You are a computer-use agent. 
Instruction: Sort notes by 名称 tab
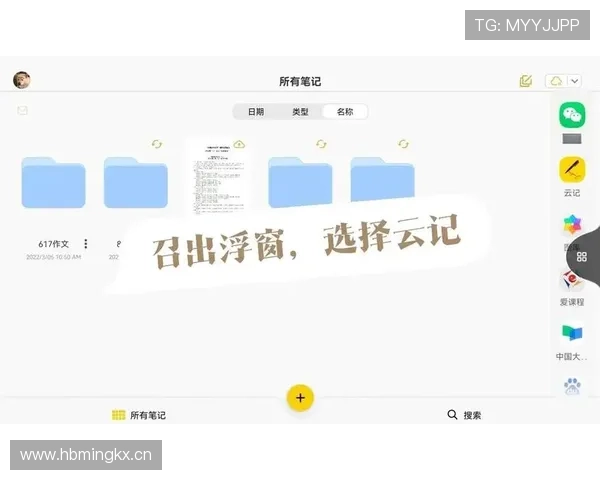click(345, 112)
